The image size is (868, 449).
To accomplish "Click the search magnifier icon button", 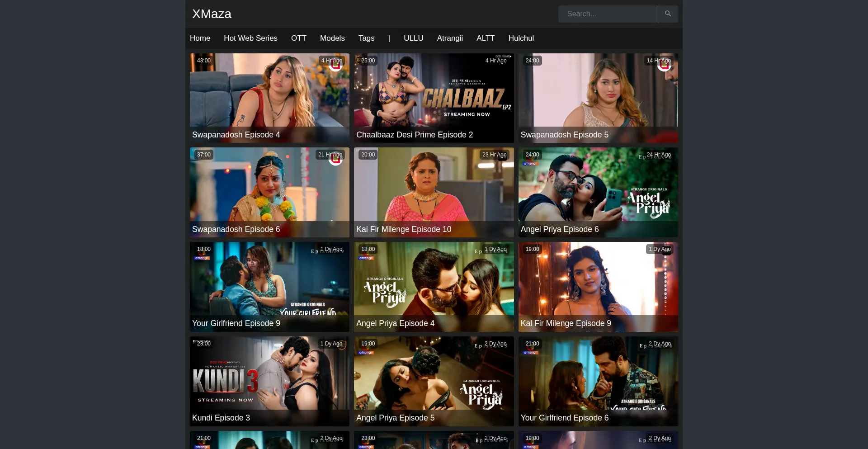I will [668, 14].
